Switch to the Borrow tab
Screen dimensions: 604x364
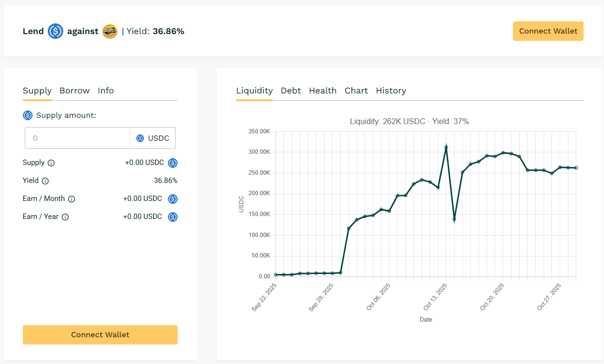point(74,91)
